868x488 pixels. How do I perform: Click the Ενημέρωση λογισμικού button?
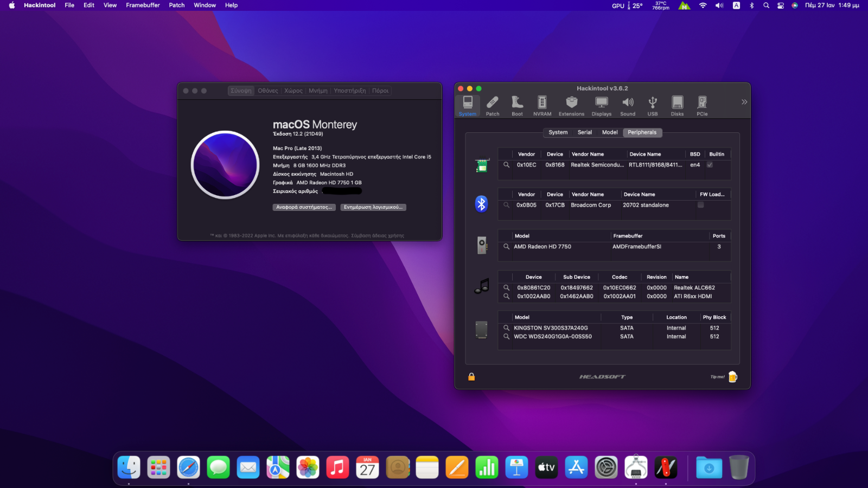pyautogui.click(x=373, y=207)
